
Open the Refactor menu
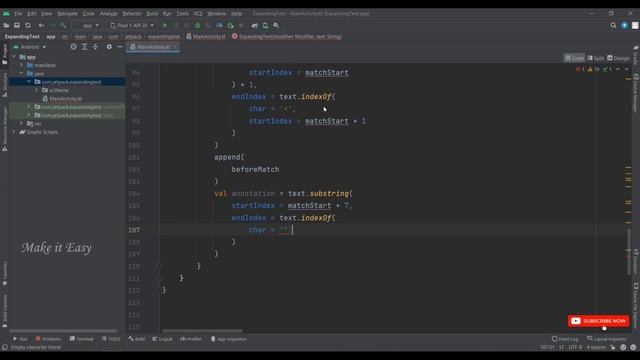[132, 13]
